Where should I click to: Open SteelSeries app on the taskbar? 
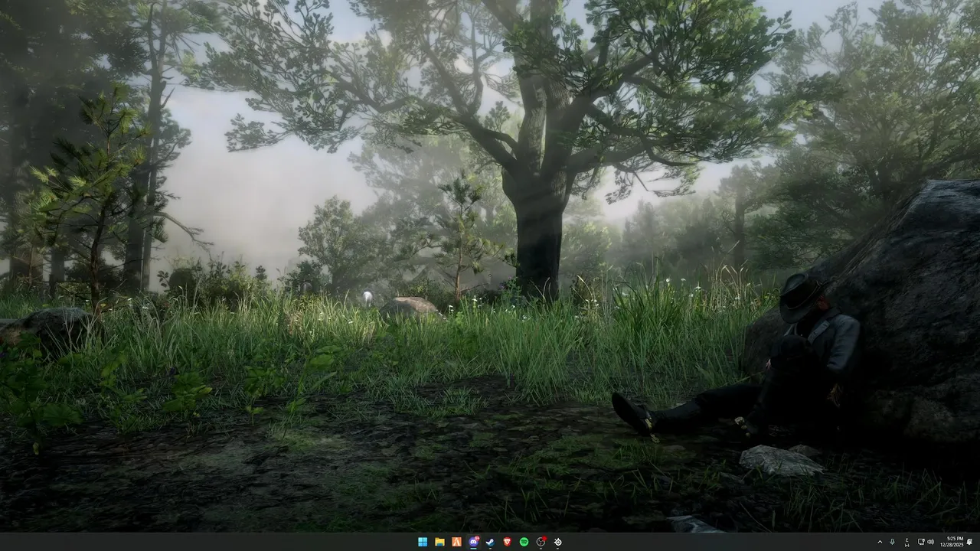pyautogui.click(x=557, y=542)
